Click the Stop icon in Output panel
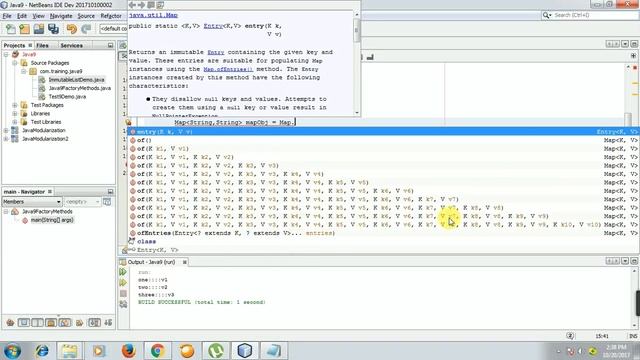Screen dimensions: 640x360 [x=123, y=293]
